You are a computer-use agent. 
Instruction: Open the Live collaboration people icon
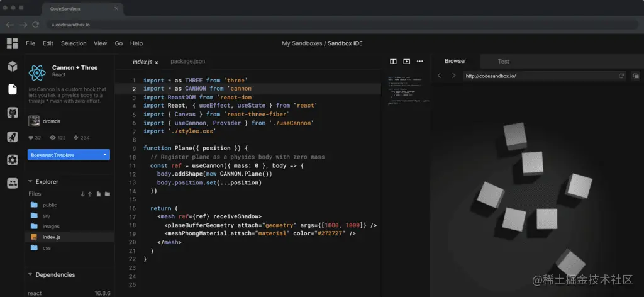tap(13, 183)
